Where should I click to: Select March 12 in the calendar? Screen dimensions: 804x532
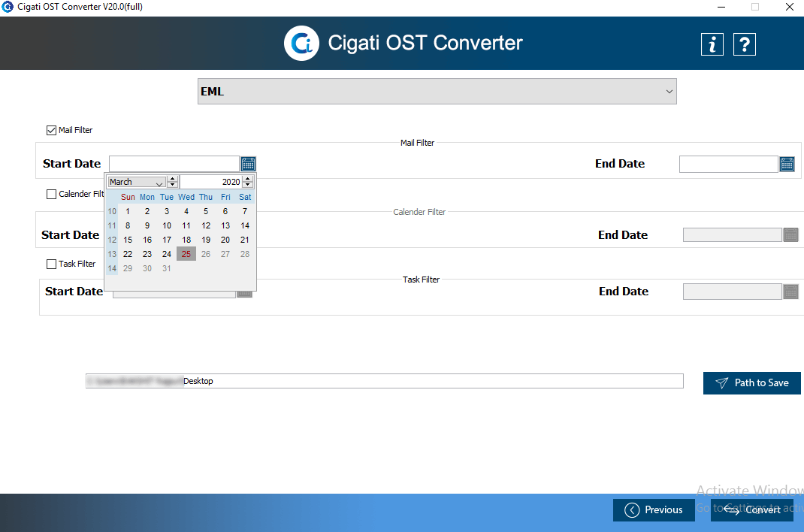(206, 225)
